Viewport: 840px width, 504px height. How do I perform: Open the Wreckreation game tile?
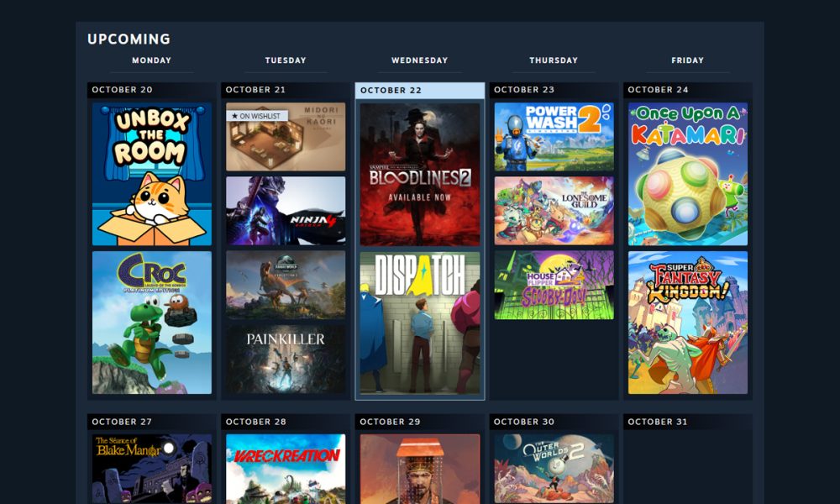[x=286, y=468]
